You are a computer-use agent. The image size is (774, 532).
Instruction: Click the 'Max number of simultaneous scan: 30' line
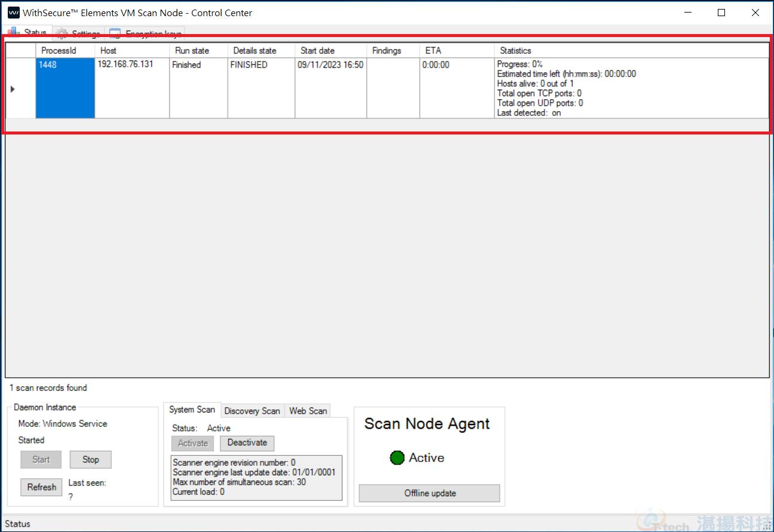pos(239,482)
